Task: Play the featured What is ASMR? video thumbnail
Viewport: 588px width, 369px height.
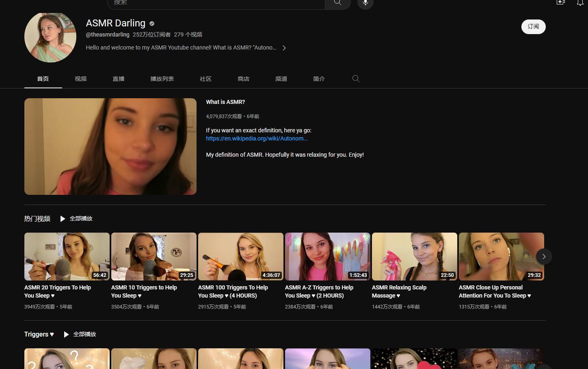Action: coord(110,147)
